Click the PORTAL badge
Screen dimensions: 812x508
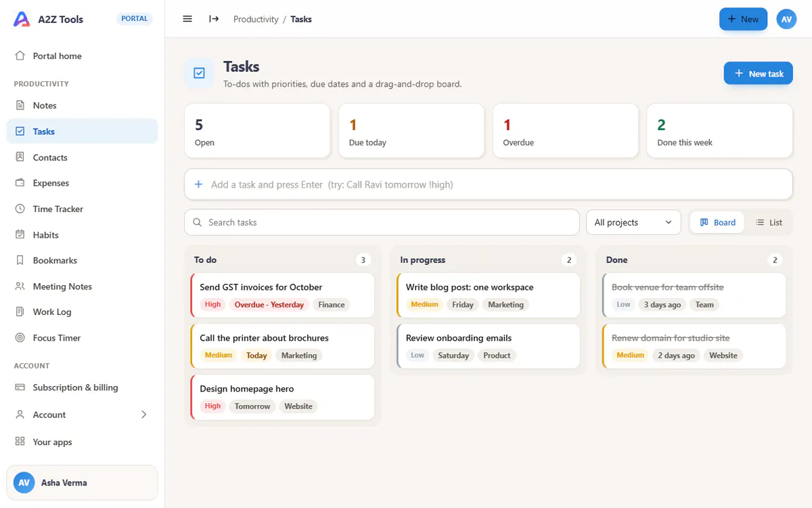click(x=135, y=18)
